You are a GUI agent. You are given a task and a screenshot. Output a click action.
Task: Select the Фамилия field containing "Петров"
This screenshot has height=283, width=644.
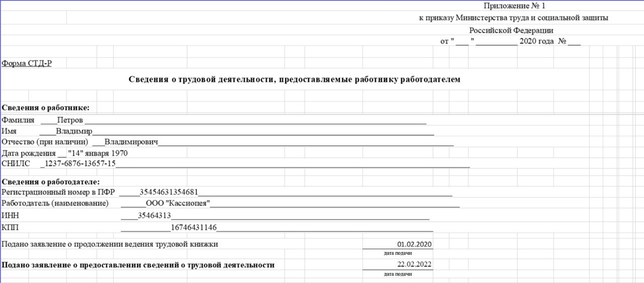tap(70, 120)
